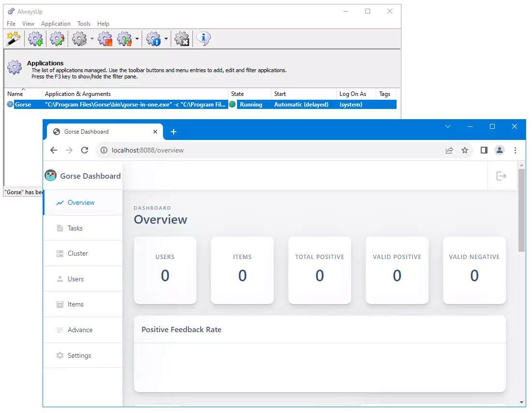This screenshot has width=532, height=413.
Task: Select the Gorse Dashboard browser tab
Action: click(104, 131)
